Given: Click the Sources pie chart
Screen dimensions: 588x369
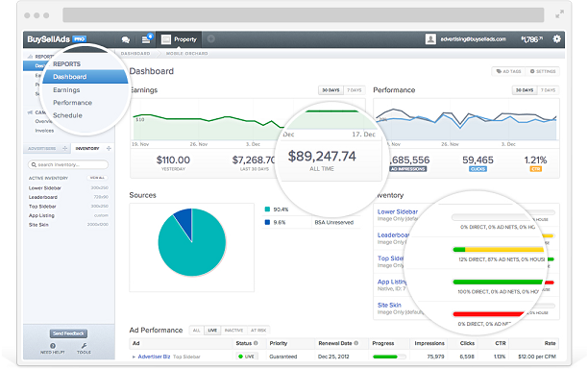Looking at the screenshot, I should point(191,242).
